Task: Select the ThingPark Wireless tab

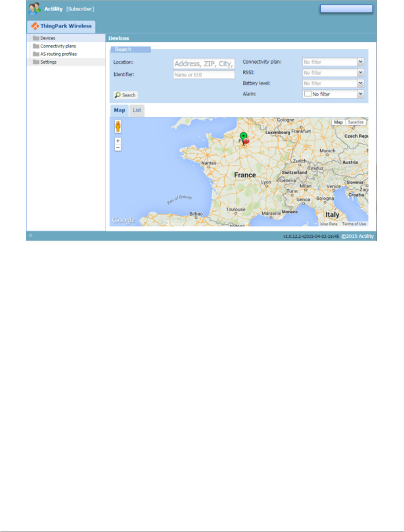Action: click(61, 26)
